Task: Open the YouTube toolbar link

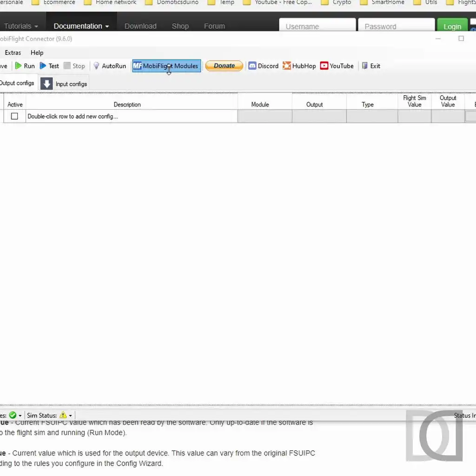Action: click(337, 66)
